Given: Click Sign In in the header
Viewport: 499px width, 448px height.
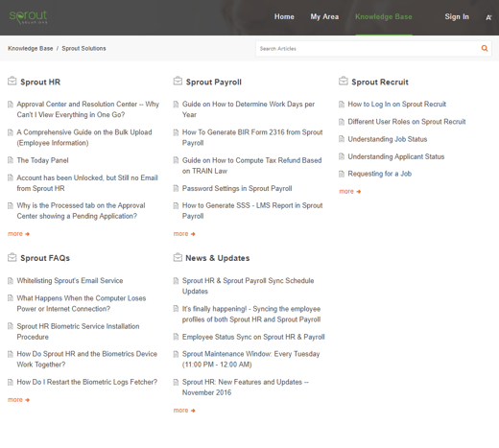Looking at the screenshot, I should [457, 16].
